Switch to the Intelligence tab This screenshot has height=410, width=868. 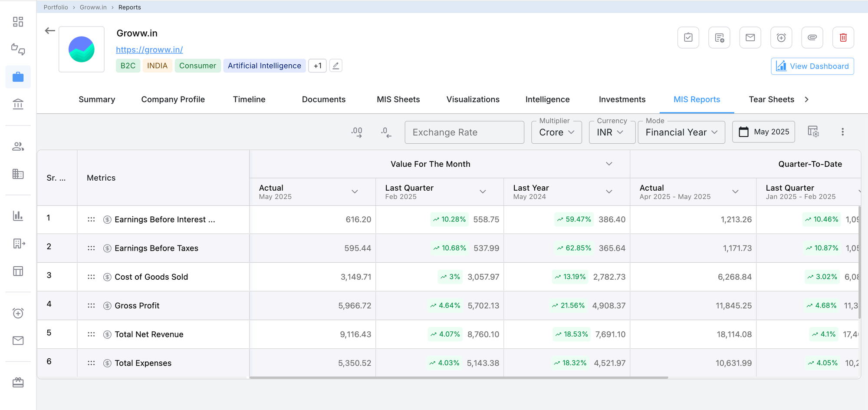pos(548,99)
